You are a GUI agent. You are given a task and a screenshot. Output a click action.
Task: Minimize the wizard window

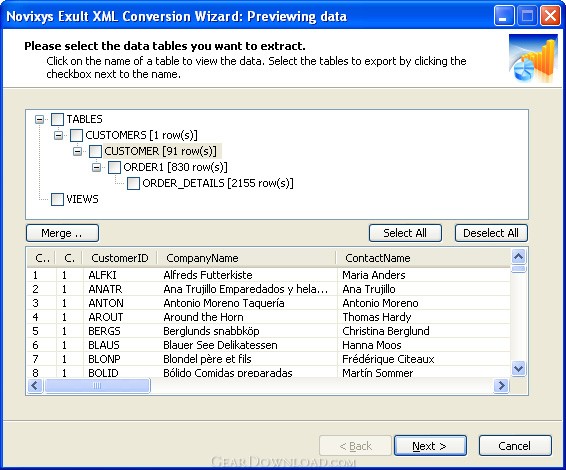[504, 16]
